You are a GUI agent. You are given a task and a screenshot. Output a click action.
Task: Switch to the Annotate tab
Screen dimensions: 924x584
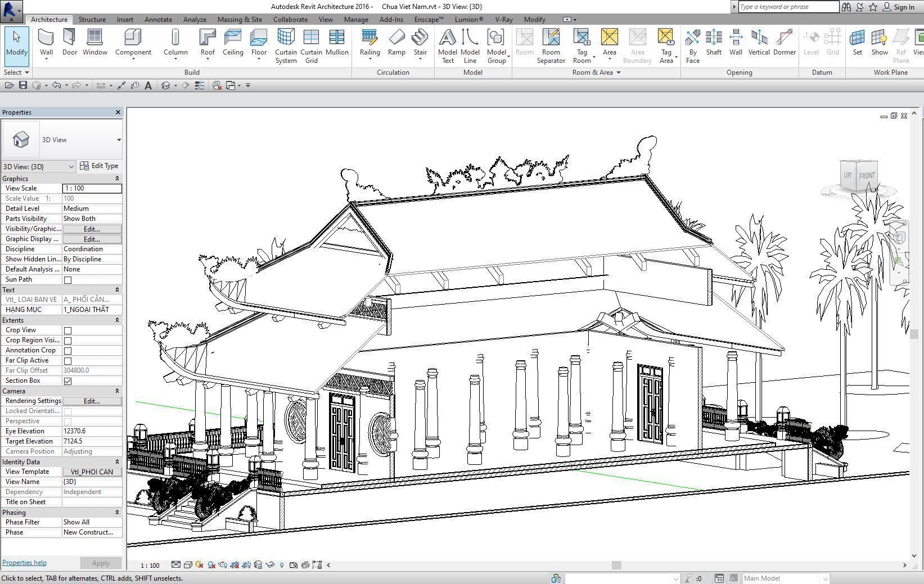point(158,19)
